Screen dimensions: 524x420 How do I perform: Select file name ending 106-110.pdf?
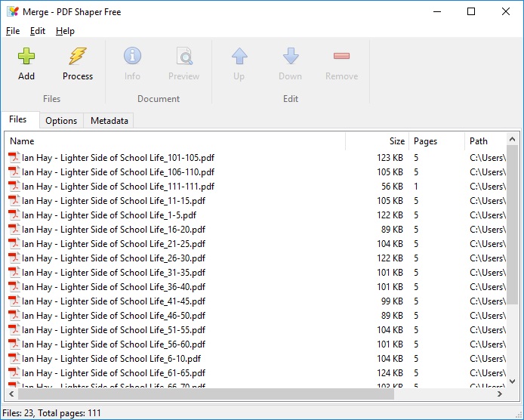119,172
